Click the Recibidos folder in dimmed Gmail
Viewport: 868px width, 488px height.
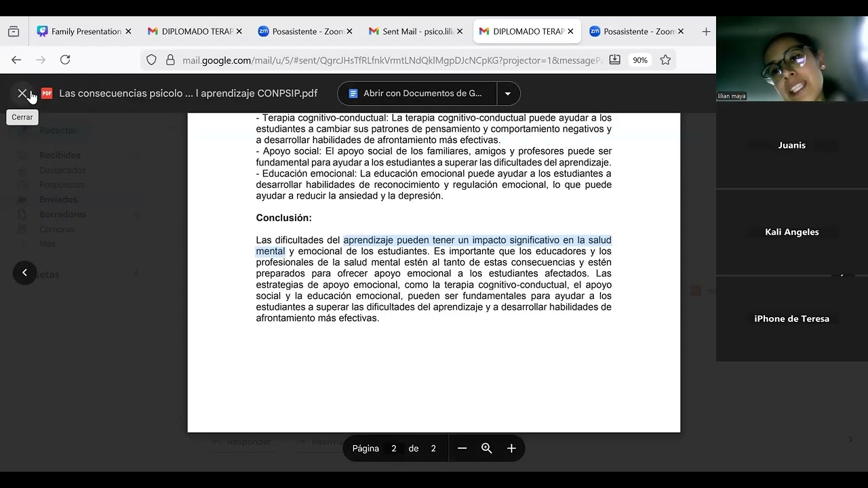tap(60, 155)
